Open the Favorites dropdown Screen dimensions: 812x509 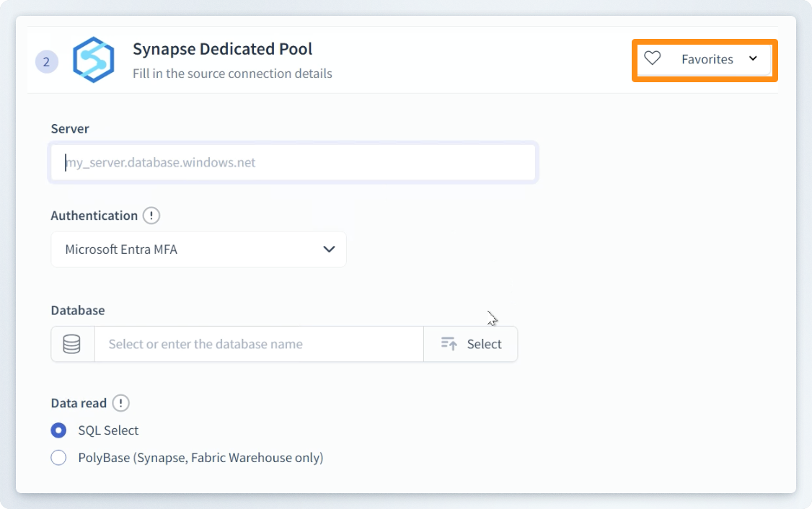[x=705, y=60]
